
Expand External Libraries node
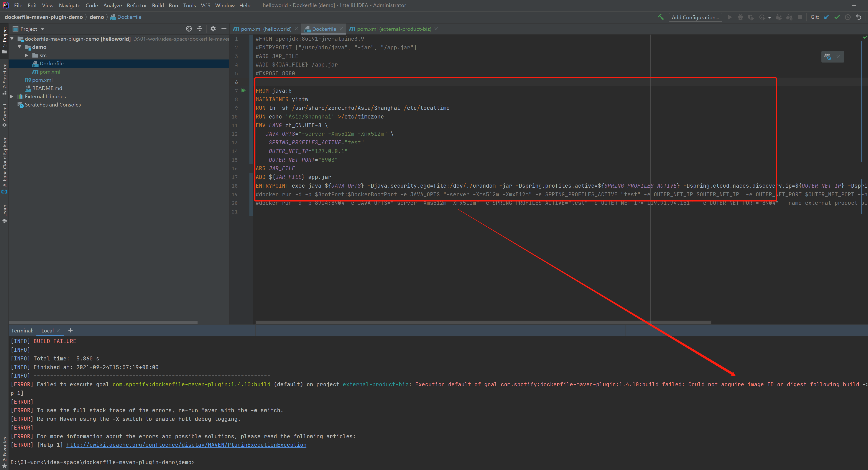pyautogui.click(x=12, y=96)
